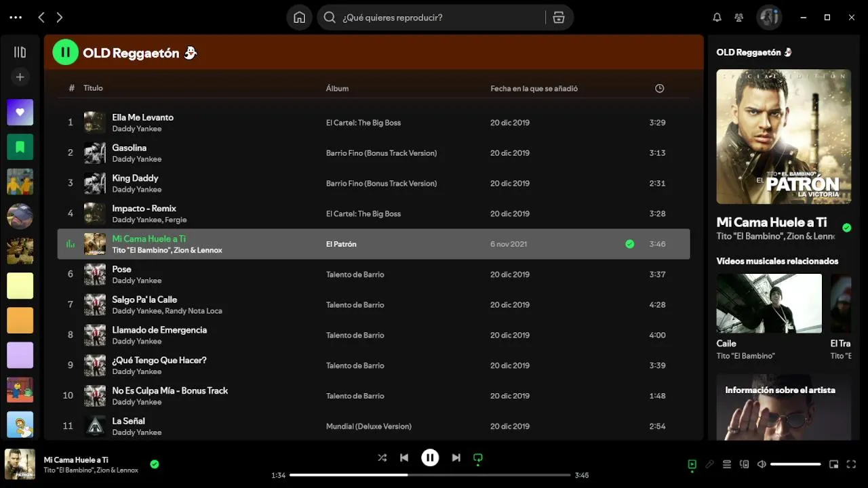The height and width of the screenshot is (488, 868).
Task: Toggle the Now Playing view panel
Action: tap(692, 464)
